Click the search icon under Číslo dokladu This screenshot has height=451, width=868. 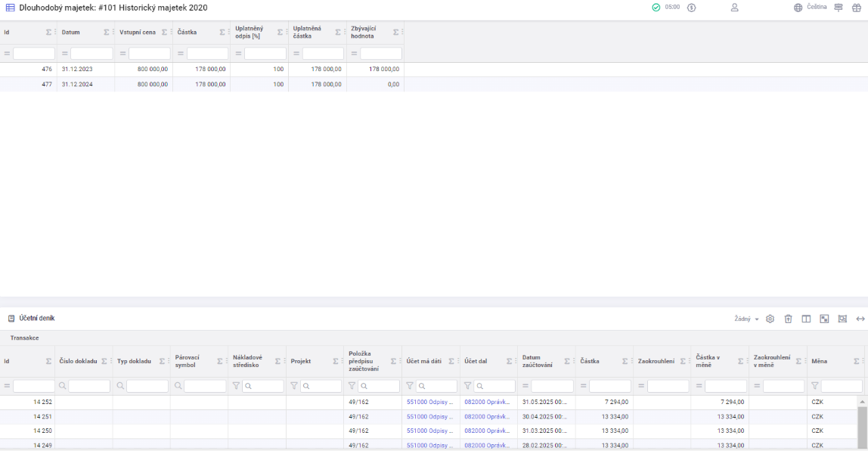63,386
